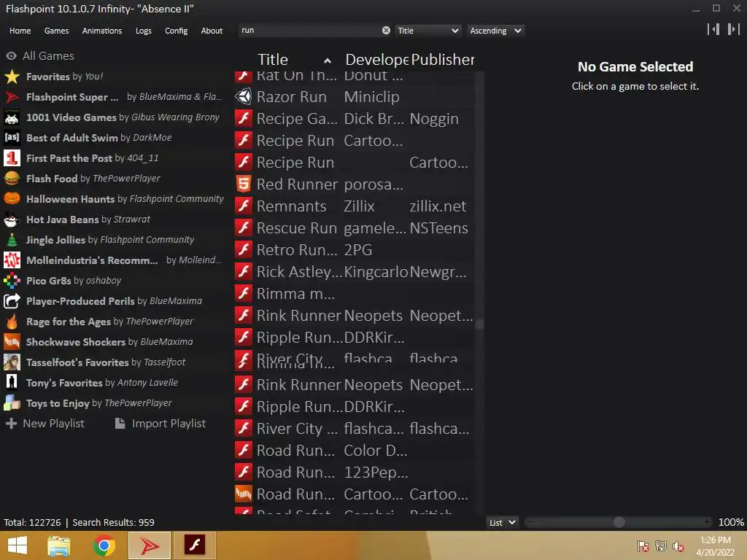Screen dimensions: 747x560
Task: Click the Flash Player taskbar icon
Action: coord(194,545)
